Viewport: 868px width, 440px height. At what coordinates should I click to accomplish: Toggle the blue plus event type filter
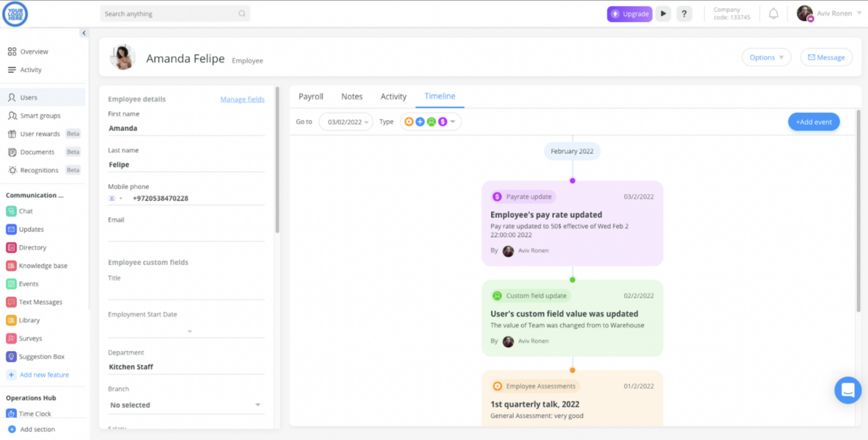tap(419, 121)
